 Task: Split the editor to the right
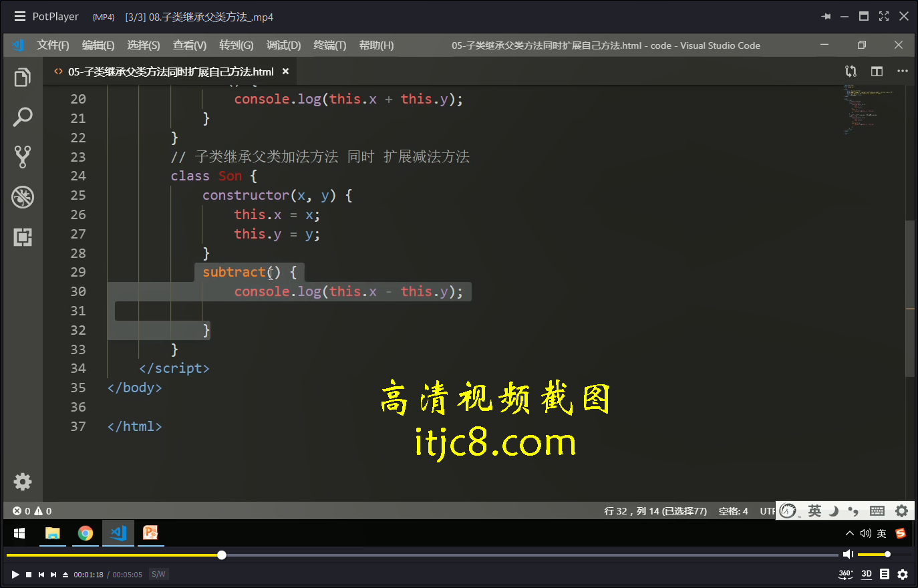coord(877,71)
